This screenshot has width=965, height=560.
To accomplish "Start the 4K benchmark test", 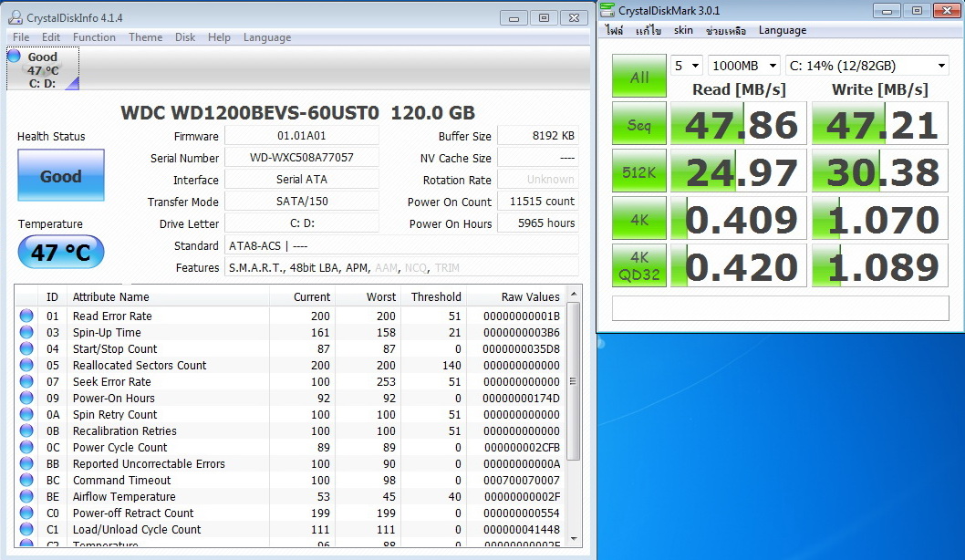I will point(638,219).
